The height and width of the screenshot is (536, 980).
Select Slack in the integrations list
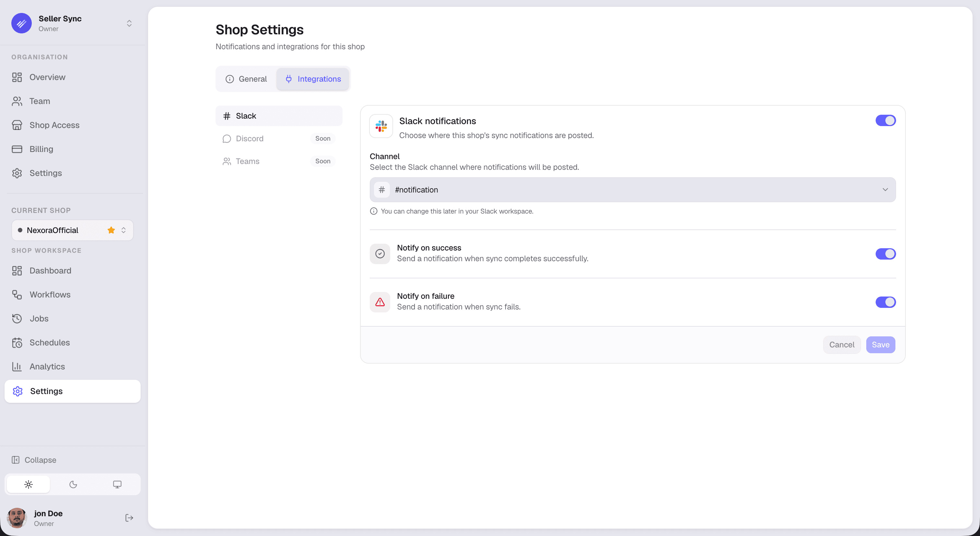[279, 116]
